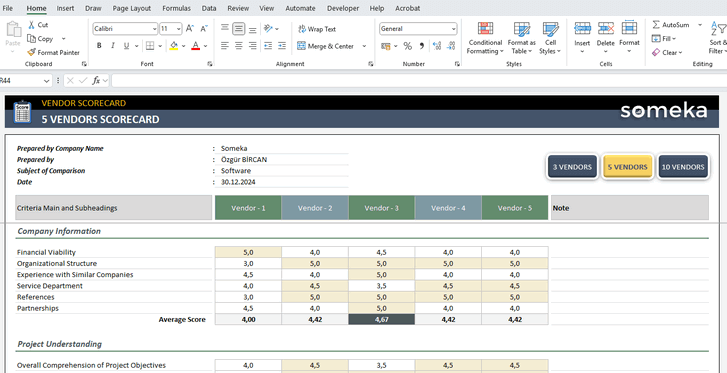The height and width of the screenshot is (373, 727).
Task: Switch to the Insert tab
Action: tap(65, 8)
